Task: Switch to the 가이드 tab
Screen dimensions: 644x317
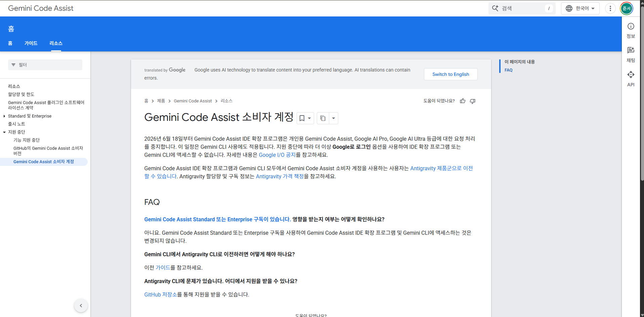Action: pos(31,43)
